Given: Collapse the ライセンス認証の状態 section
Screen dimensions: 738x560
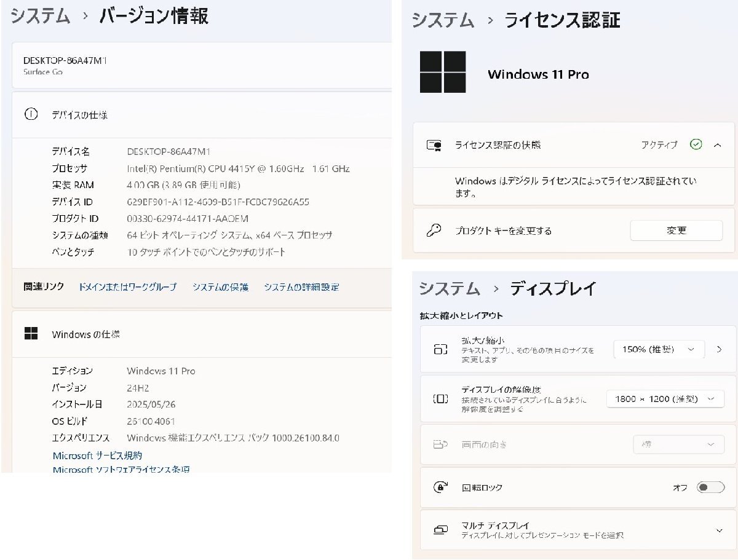Looking at the screenshot, I should (x=718, y=145).
